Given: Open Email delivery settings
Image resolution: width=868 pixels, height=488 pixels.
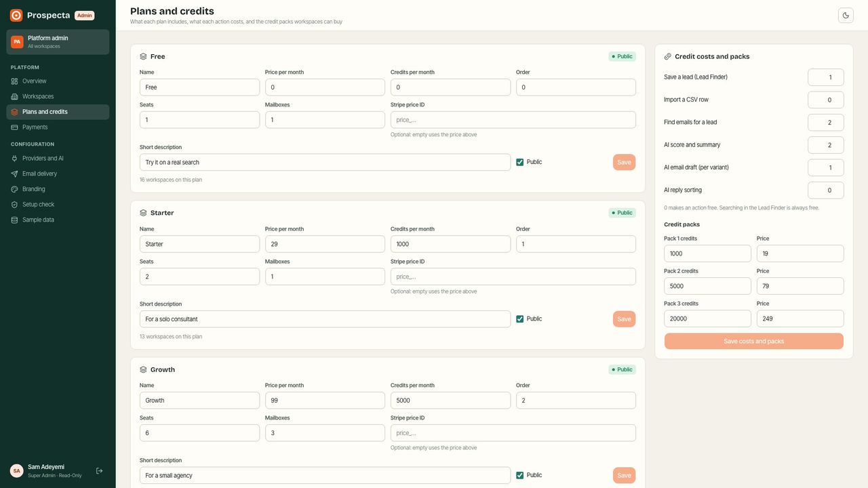Looking at the screenshot, I should coord(58,174).
